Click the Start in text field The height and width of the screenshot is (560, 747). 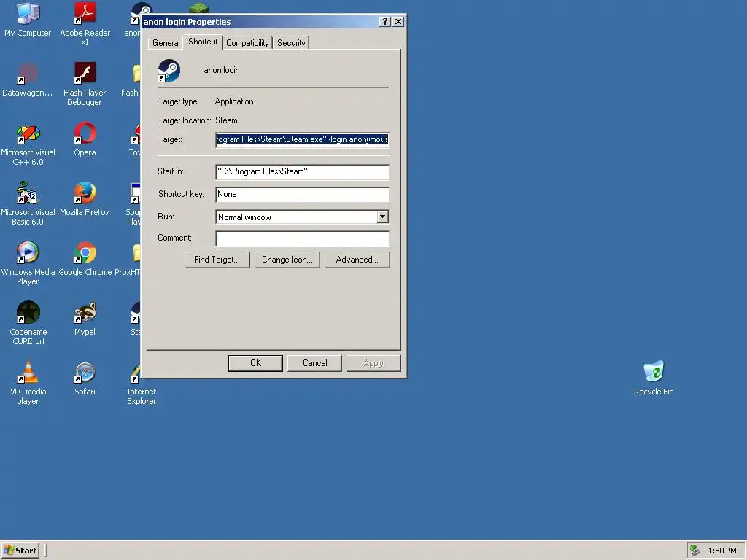click(303, 172)
